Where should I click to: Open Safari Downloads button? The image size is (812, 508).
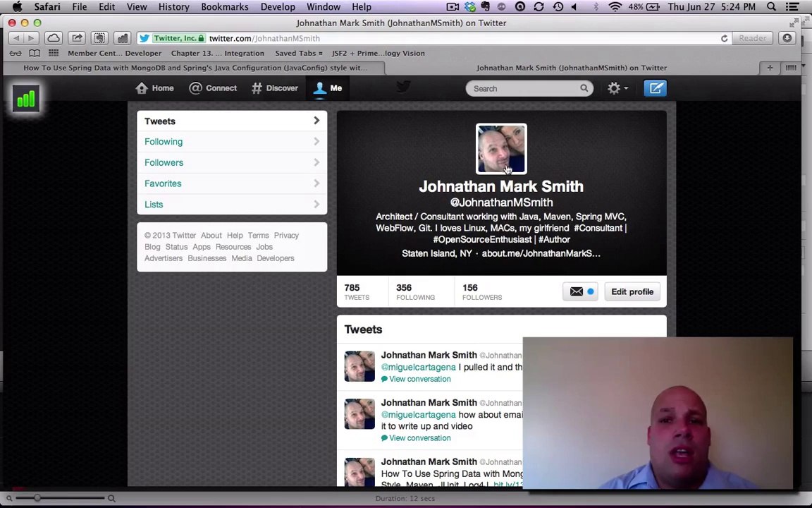tap(787, 38)
